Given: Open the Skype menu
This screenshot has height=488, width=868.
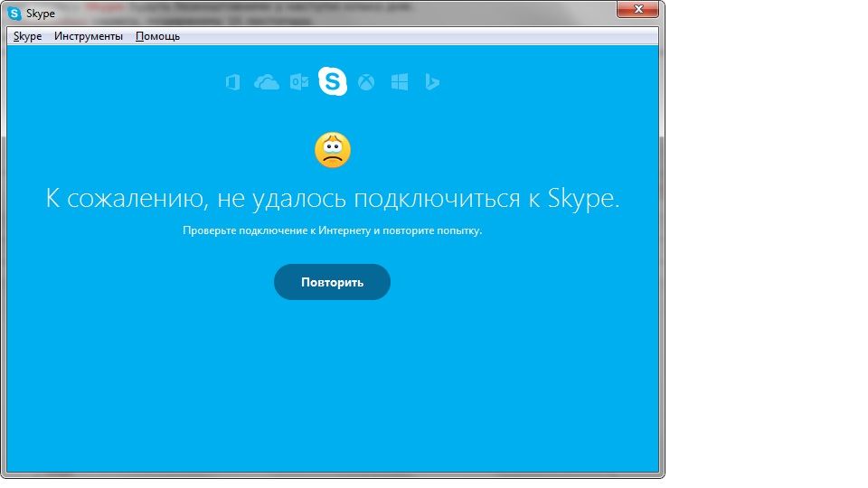Looking at the screenshot, I should [28, 36].
